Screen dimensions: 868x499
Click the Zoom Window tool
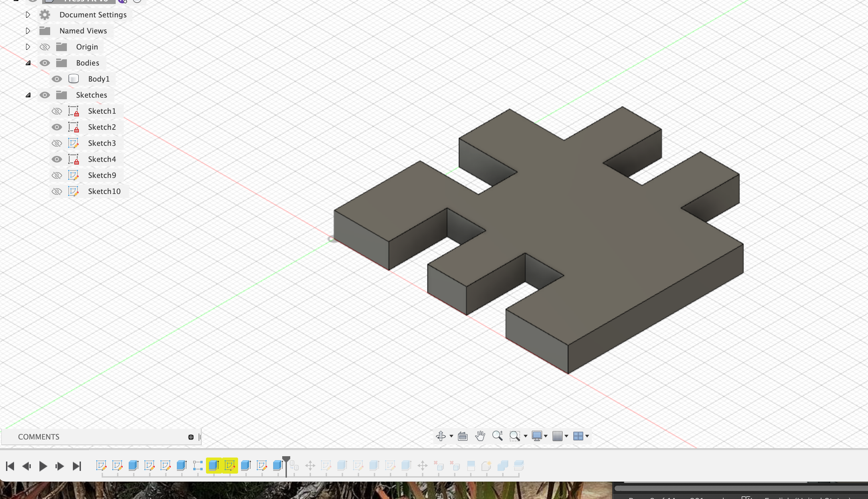click(515, 436)
